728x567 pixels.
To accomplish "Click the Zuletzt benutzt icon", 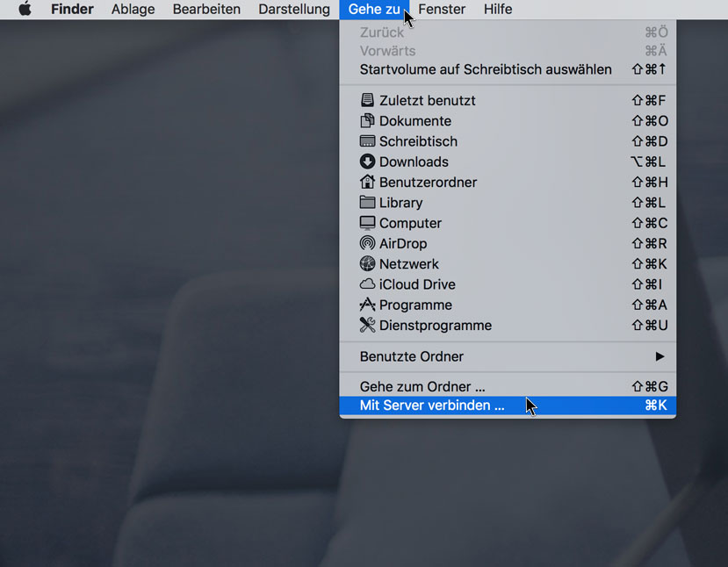I will pyautogui.click(x=367, y=100).
